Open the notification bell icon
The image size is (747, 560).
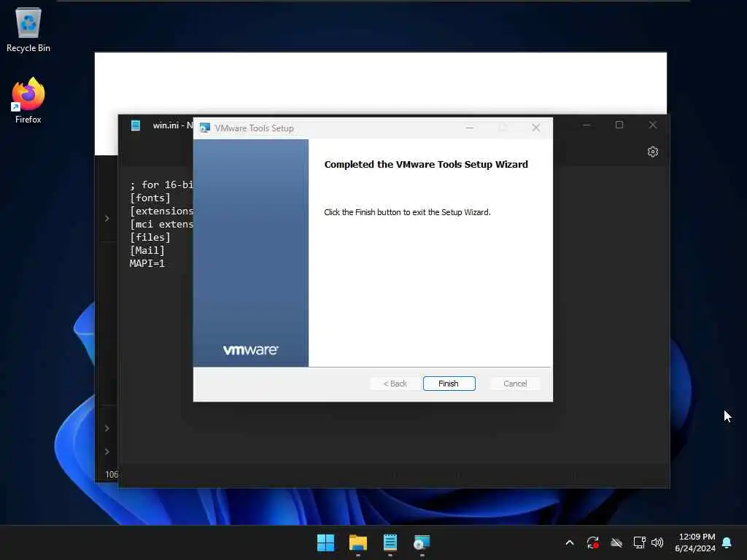click(727, 542)
